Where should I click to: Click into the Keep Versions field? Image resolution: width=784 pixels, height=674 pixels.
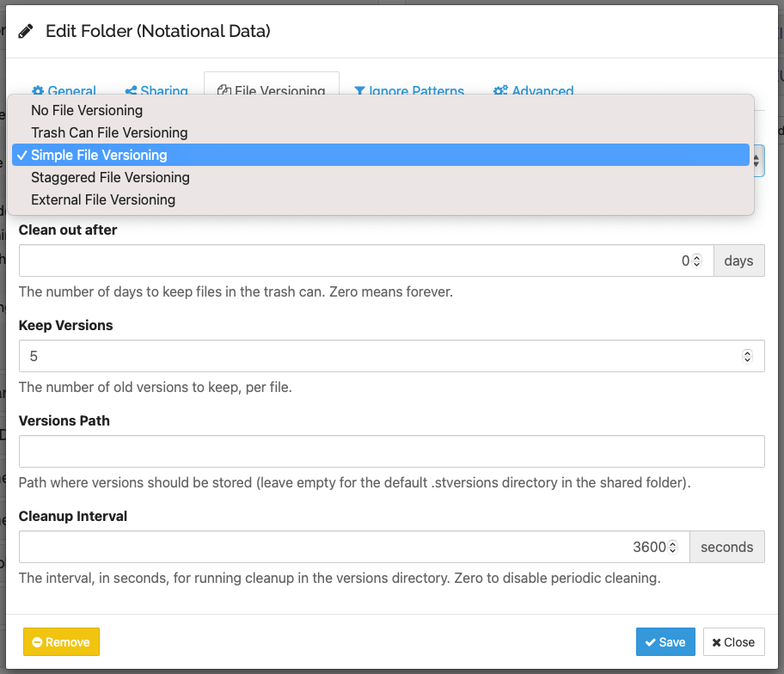pos(378,356)
